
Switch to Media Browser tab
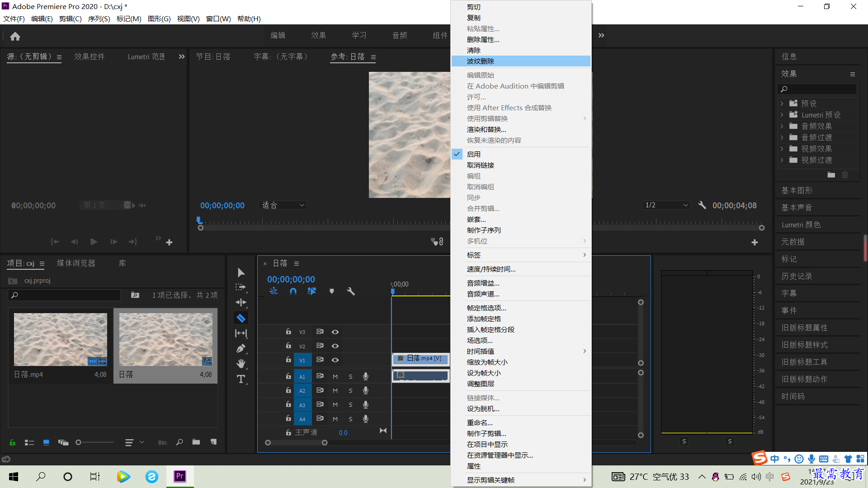[76, 263]
